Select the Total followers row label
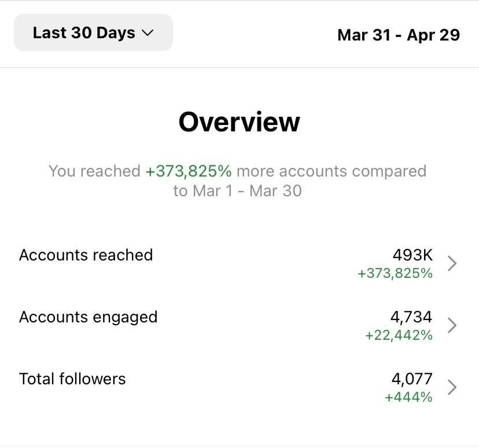The width and height of the screenshot is (479, 448). click(x=72, y=379)
